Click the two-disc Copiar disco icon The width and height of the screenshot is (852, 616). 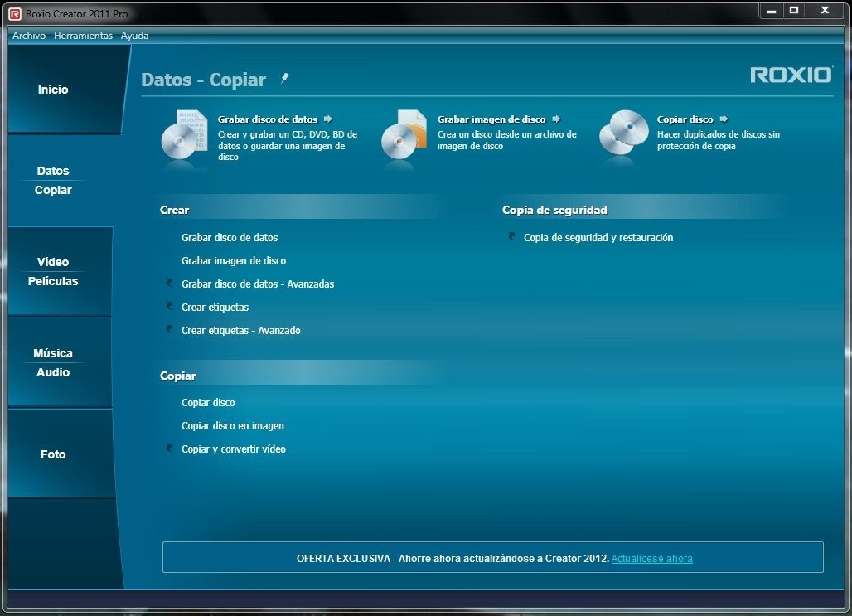[x=624, y=133]
